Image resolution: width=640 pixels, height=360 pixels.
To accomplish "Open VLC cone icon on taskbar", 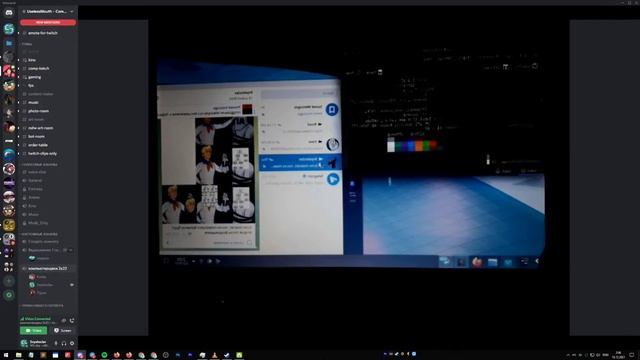I will 215,355.
